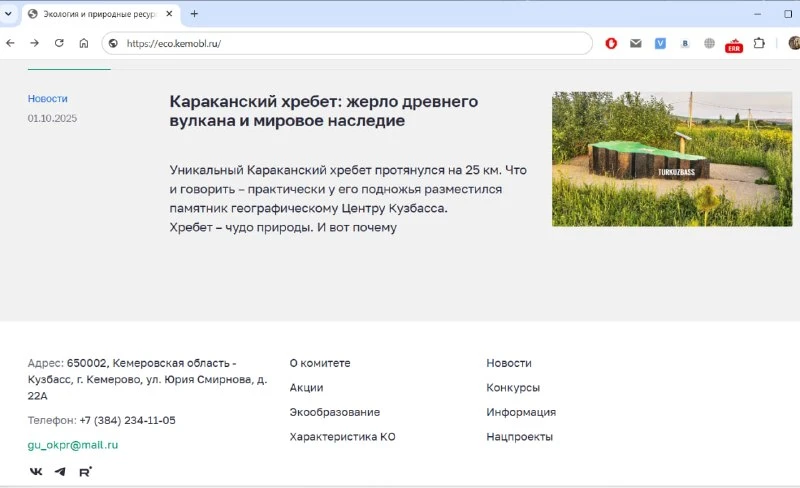Open the red ERR extension icon

pos(734,45)
